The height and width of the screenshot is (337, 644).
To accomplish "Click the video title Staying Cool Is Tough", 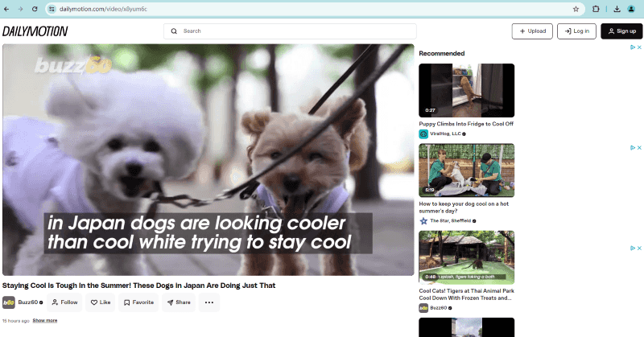I will [138, 286].
